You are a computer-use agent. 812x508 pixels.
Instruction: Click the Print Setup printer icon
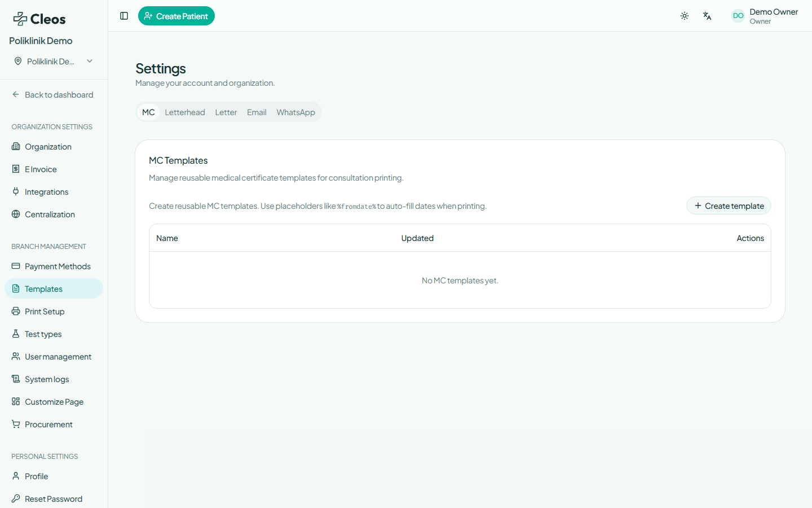click(16, 312)
